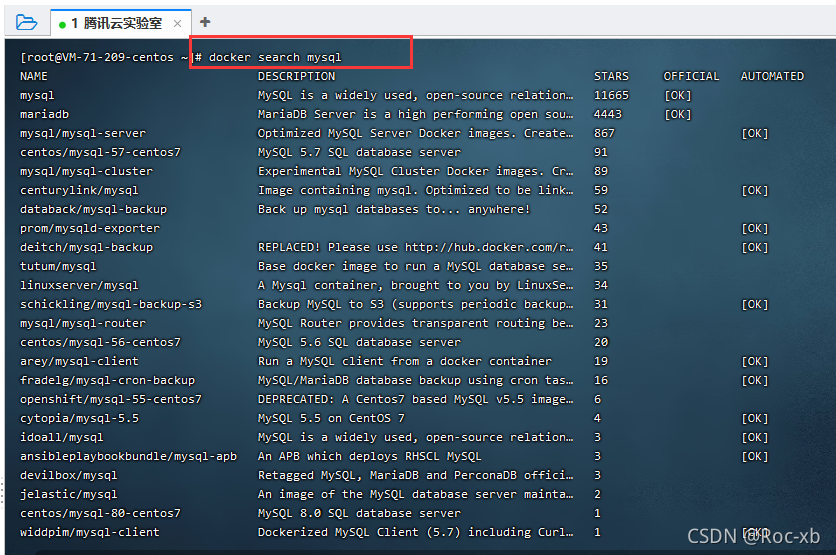Screen dimensions: 836x555
Task: Select 'MySQL 5.5 on CentOS 7' description
Action: [x=331, y=419]
